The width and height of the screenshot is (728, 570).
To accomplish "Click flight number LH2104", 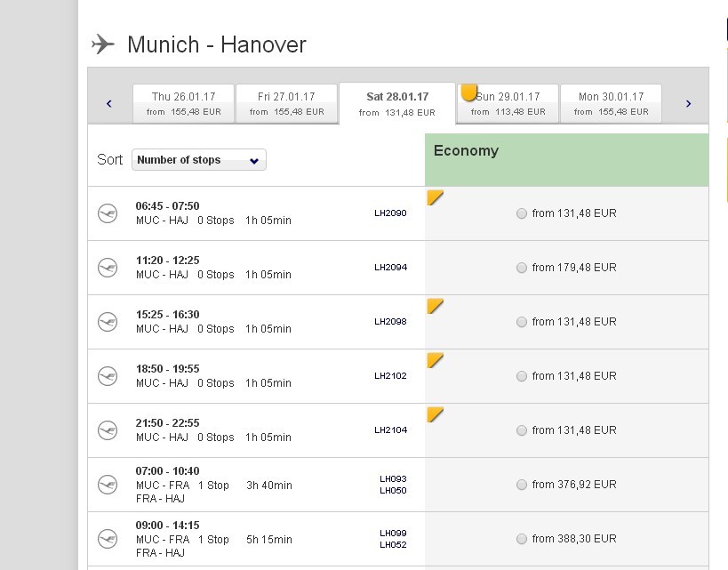I will coord(390,430).
